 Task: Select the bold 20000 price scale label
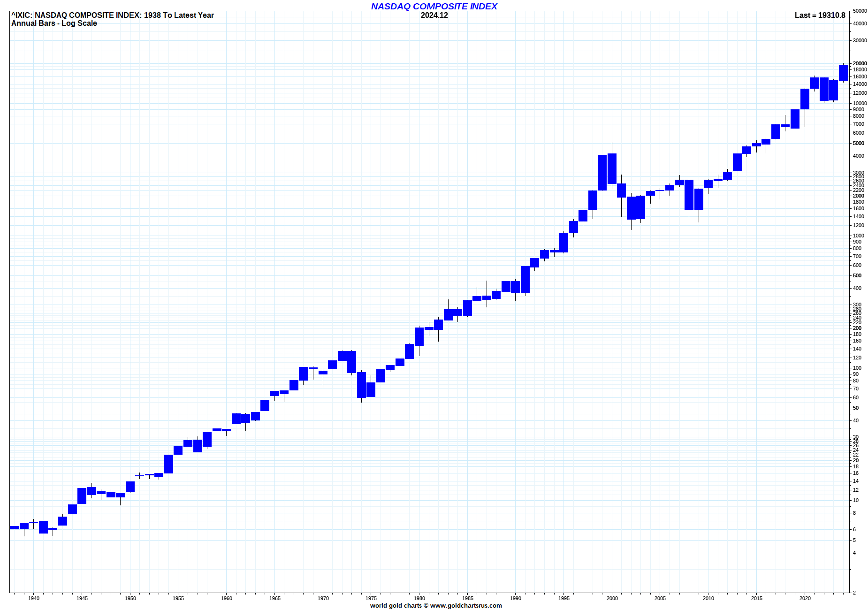[860, 63]
